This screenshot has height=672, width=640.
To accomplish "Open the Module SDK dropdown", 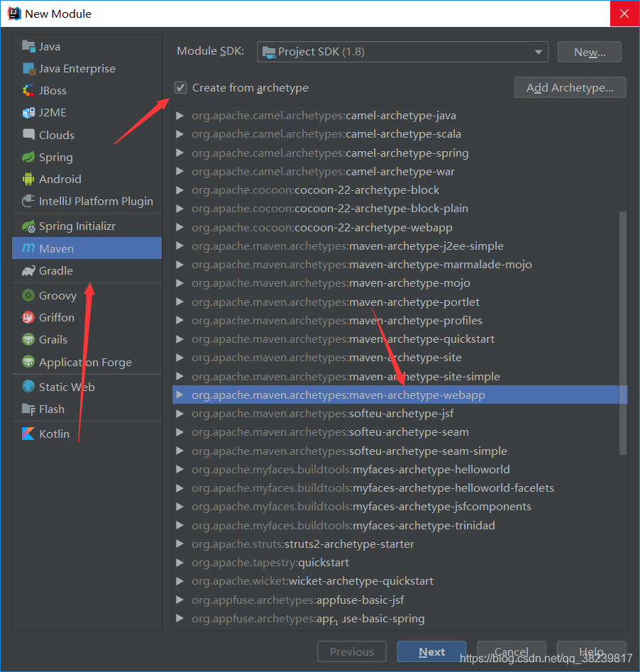I will [402, 52].
